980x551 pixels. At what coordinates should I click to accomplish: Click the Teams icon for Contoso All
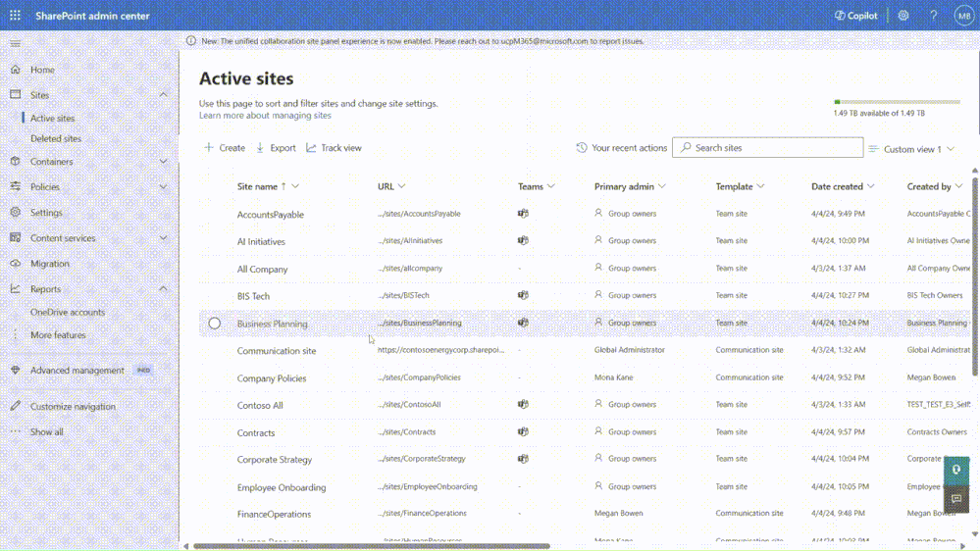click(x=523, y=404)
